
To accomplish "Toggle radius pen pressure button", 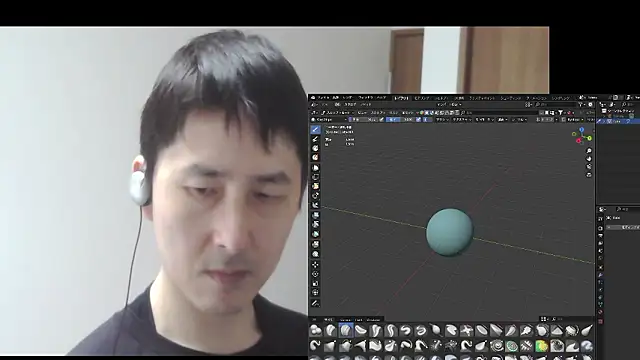I will [382, 120].
